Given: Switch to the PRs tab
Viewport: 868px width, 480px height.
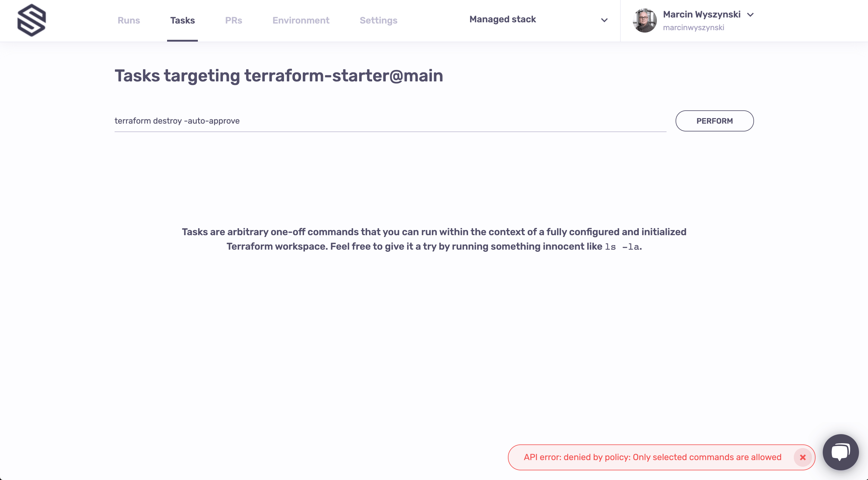Looking at the screenshot, I should 233,20.
